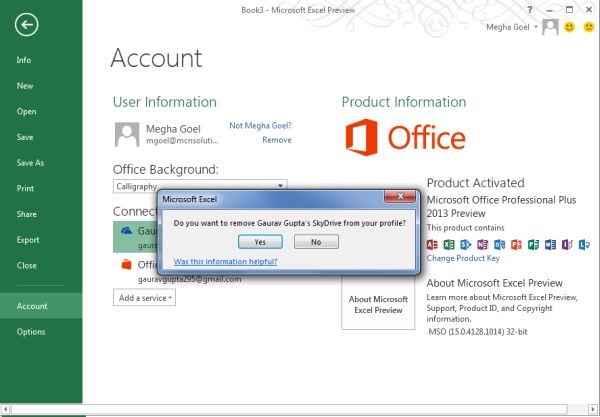
Task: Select Export in the sidebar
Action: coord(28,240)
